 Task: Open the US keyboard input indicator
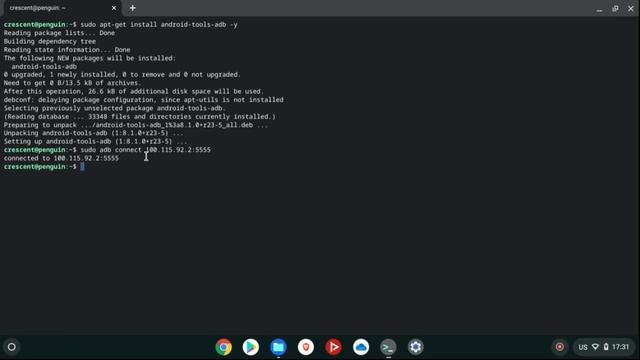[583, 347]
